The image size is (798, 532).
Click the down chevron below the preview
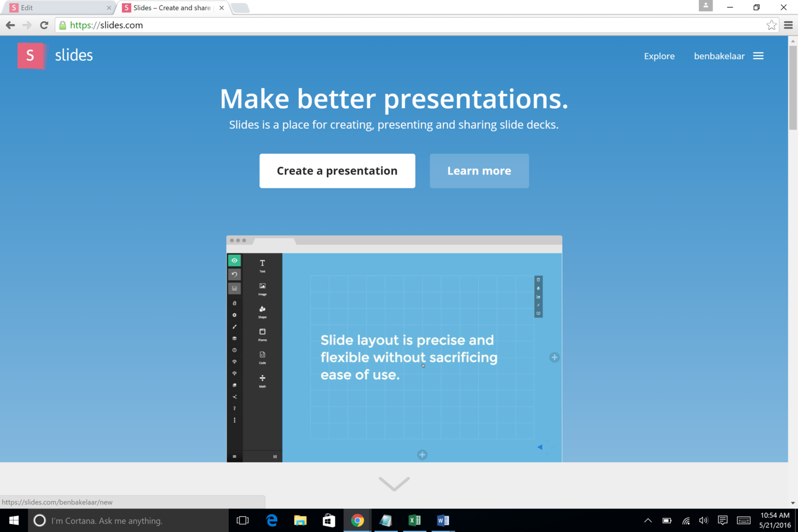394,484
